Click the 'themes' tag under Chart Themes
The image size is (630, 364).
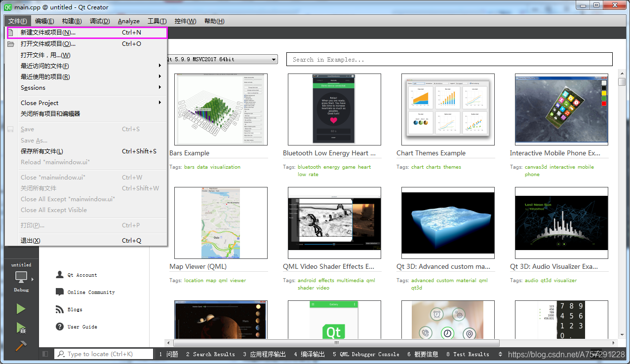[452, 167]
